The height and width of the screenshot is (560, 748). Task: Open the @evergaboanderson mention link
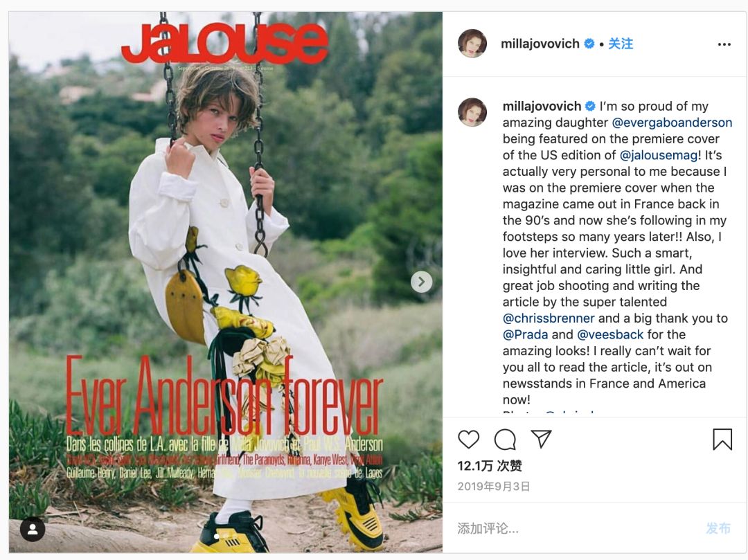pos(672,123)
